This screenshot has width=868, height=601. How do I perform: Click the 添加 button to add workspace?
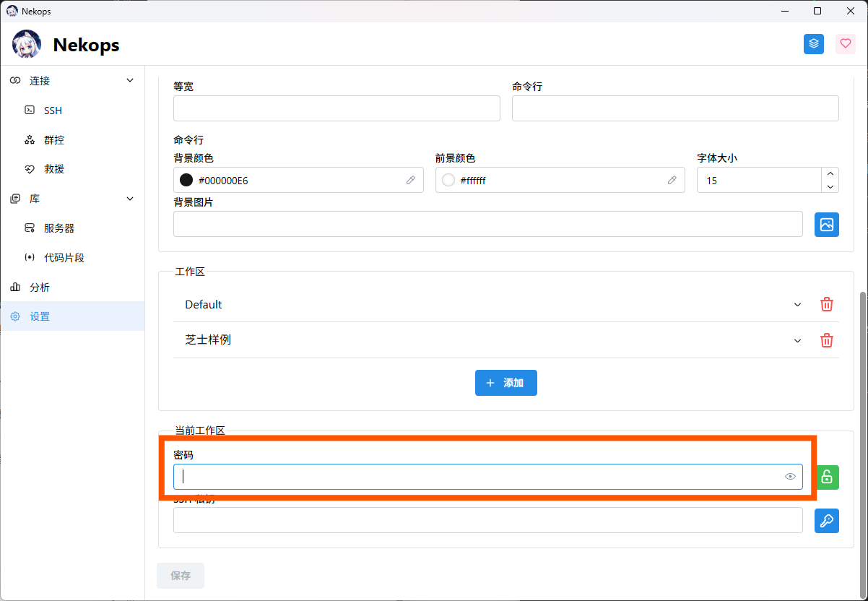point(505,383)
